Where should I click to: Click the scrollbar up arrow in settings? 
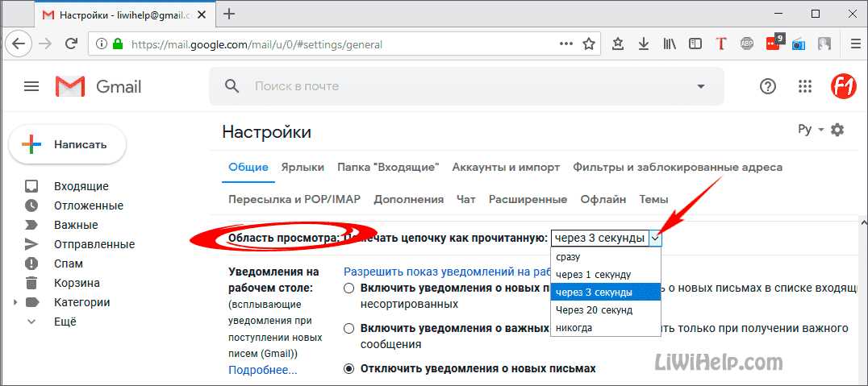pos(863,222)
